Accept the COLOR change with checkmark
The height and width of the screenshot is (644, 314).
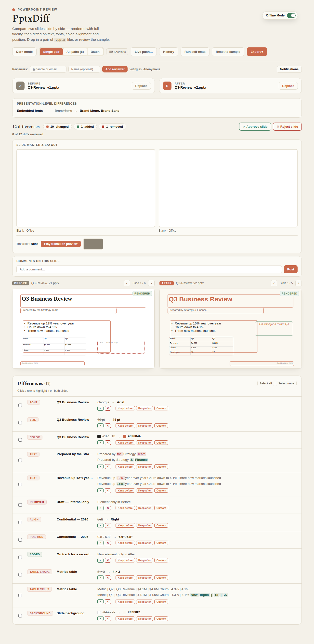(x=100, y=443)
